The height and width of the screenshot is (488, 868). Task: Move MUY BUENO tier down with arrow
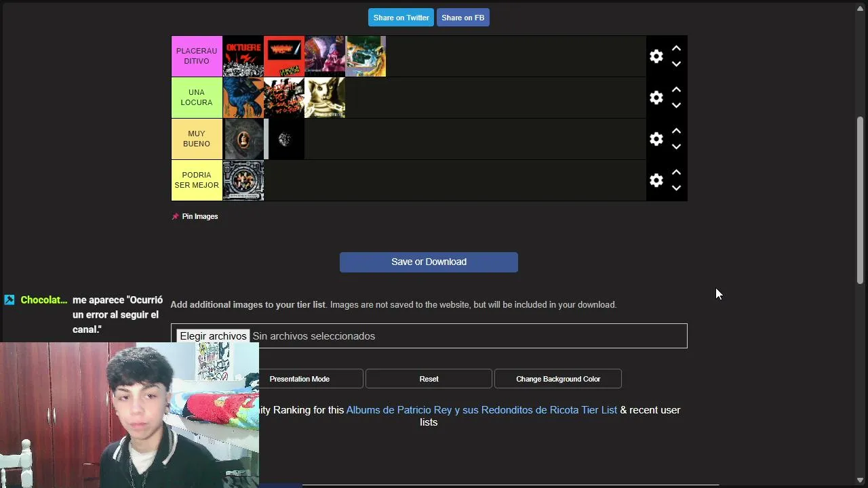coord(676,146)
